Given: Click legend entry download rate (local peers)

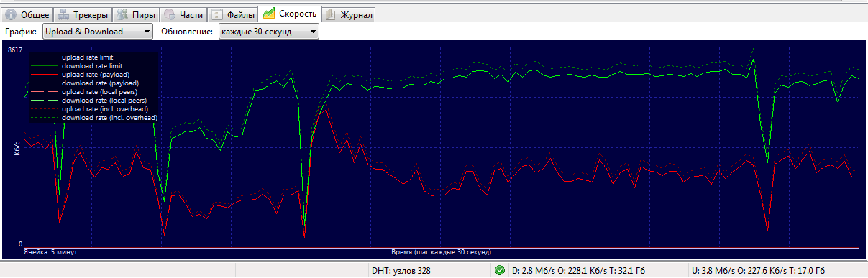Looking at the screenshot, I should [104, 100].
